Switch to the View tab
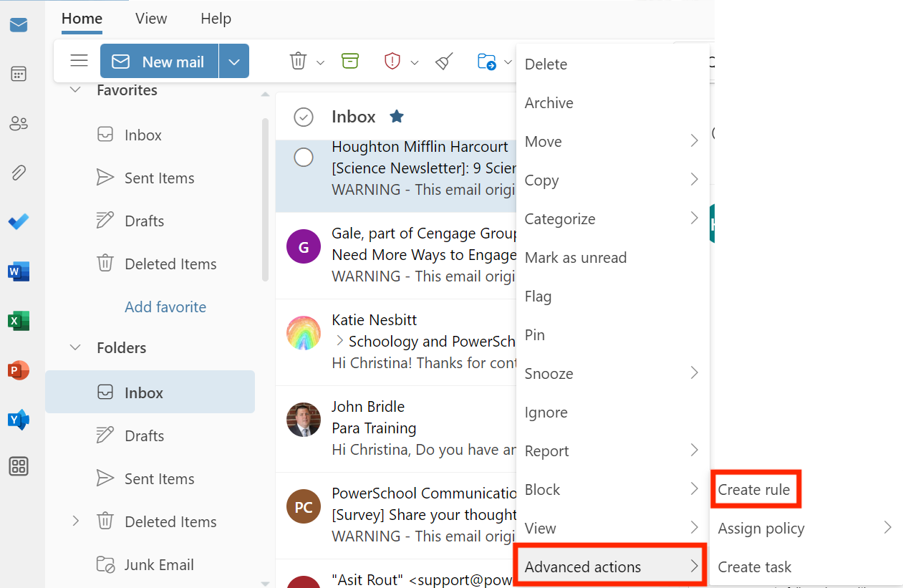The height and width of the screenshot is (588, 903). click(151, 19)
